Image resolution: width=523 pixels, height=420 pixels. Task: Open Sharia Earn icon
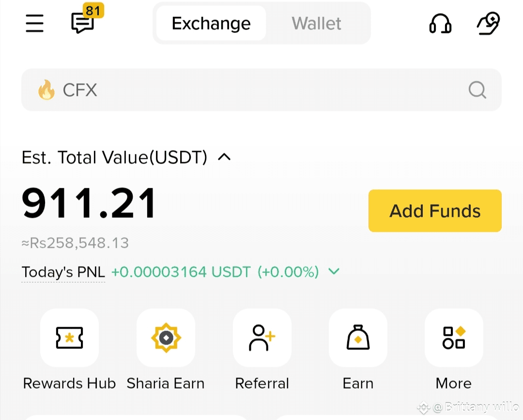point(166,338)
